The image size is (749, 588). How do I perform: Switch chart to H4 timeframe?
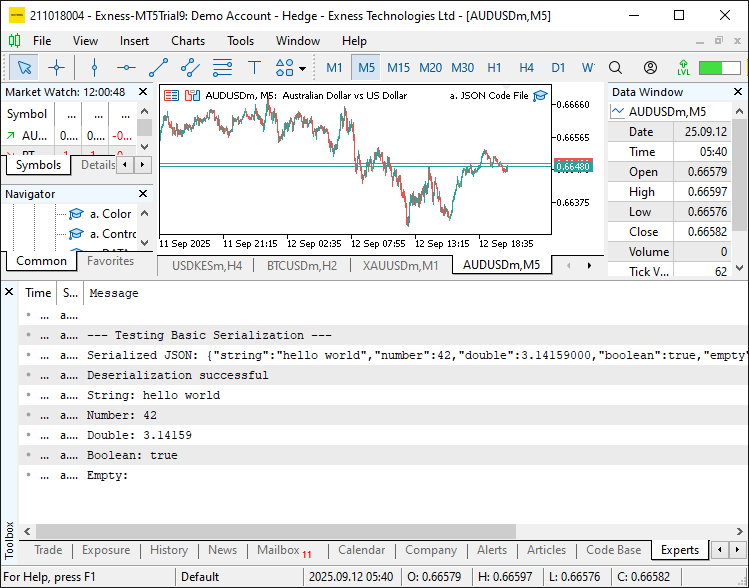(526, 67)
